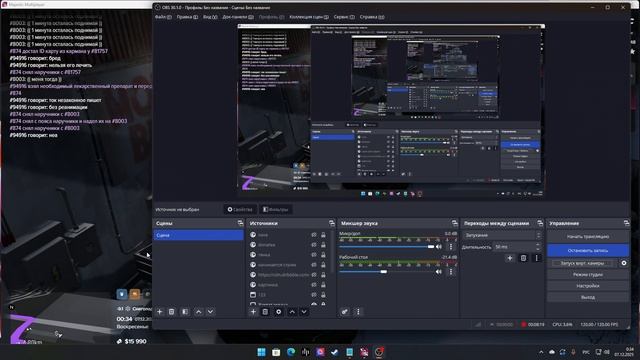Open Настройки button in Управление panel

pyautogui.click(x=588, y=286)
